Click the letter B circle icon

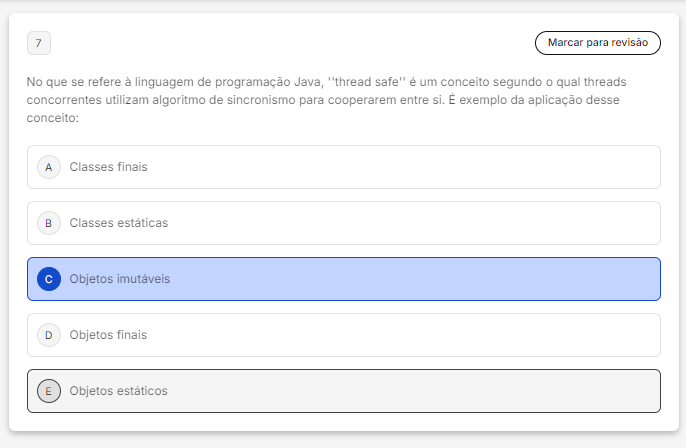pyautogui.click(x=48, y=223)
